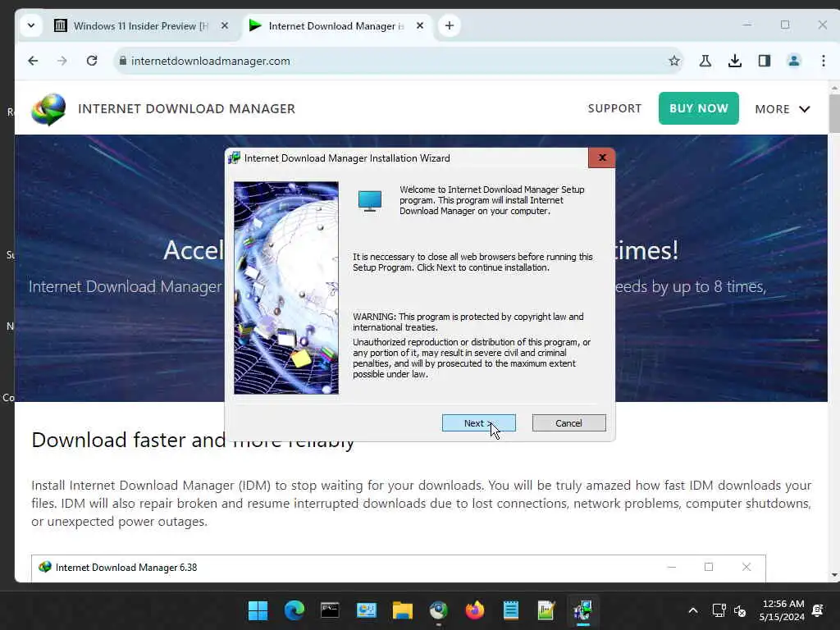Open Chrome Labs flask icon
Screen dimensions: 840x630
pos(705,61)
